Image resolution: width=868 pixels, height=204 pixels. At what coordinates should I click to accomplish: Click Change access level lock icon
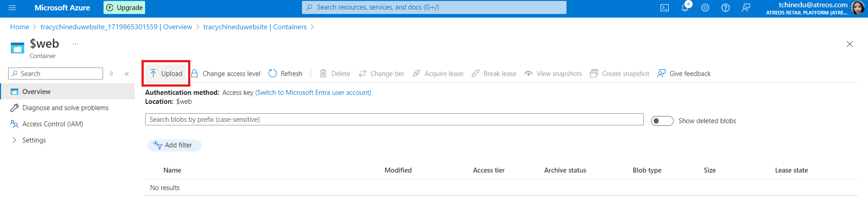(195, 74)
